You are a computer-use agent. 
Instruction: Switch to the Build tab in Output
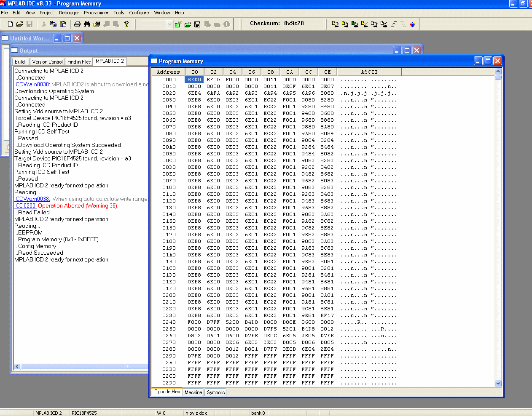(20, 62)
